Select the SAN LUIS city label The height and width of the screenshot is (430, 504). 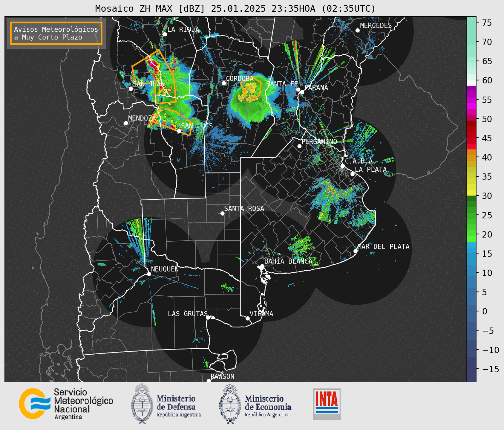[x=197, y=126]
